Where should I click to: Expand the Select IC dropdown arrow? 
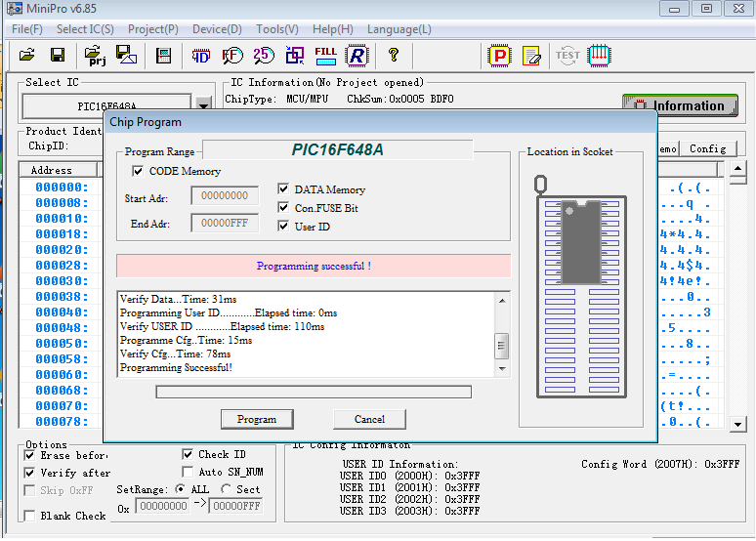(x=203, y=104)
